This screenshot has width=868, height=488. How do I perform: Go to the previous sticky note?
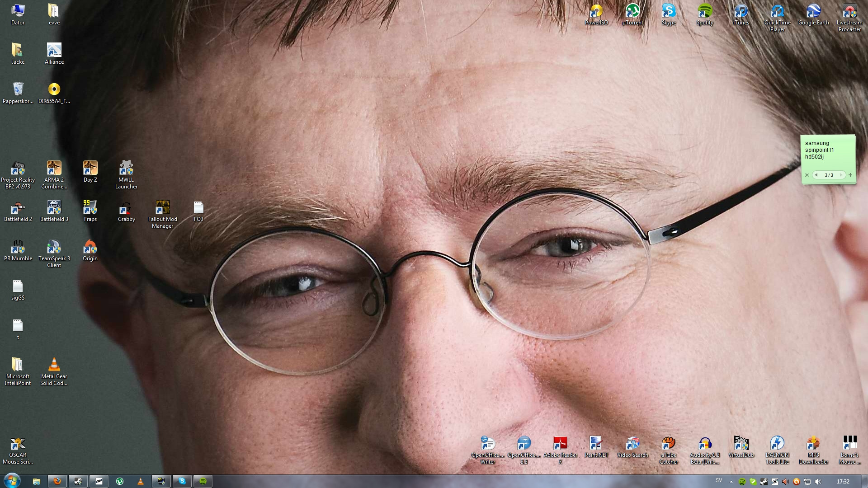(x=816, y=175)
